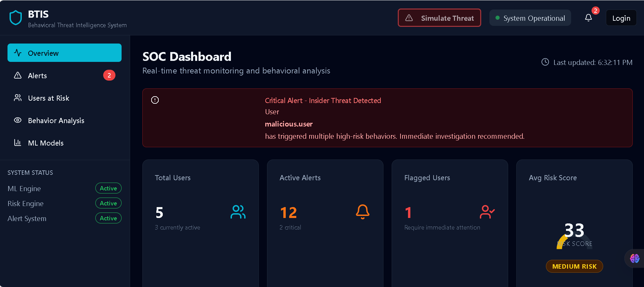Viewport: 644px width, 287px height.
Task: Click the Active Alerts bell icon
Action: point(362,212)
